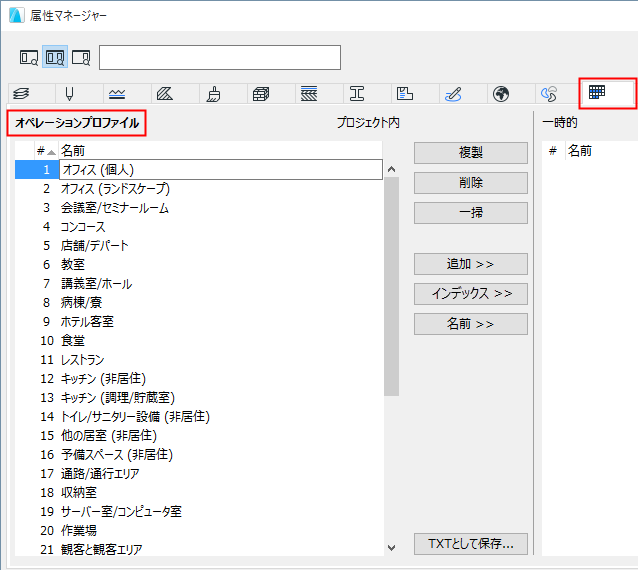This screenshot has height=570, width=638.
Task: Select the search both lists mode icon
Action: click(x=55, y=57)
